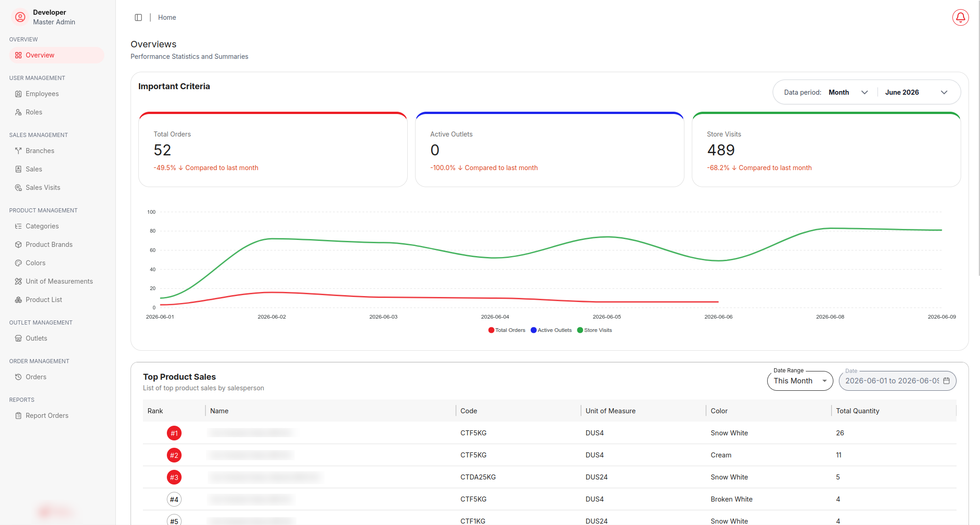Click the Sales icon in sidebar

18,169
